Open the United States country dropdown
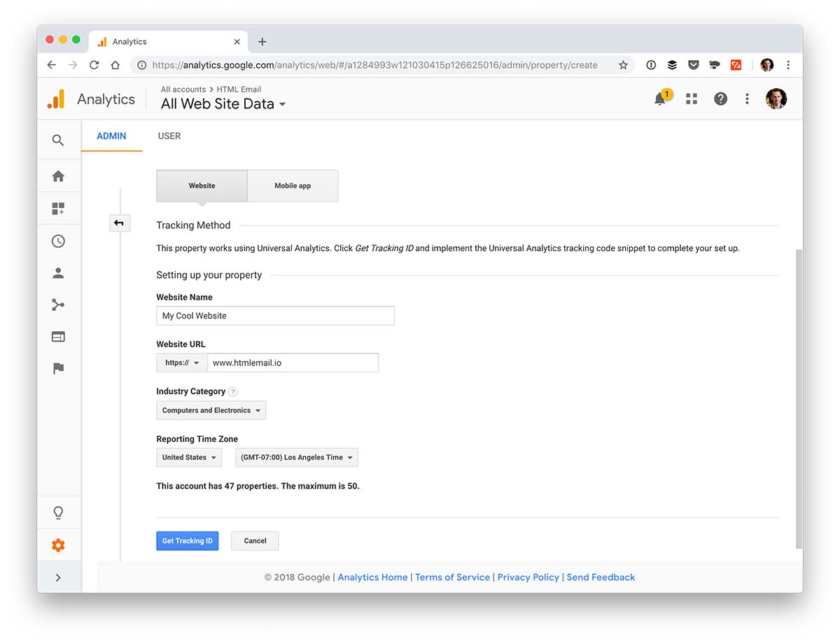This screenshot has width=840, height=642. (189, 457)
